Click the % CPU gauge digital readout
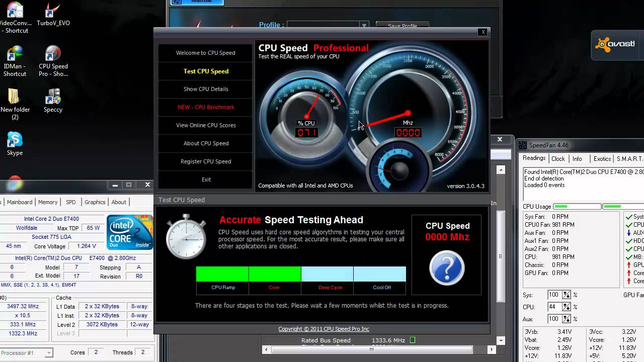Image resolution: width=644 pixels, height=362 pixels. tap(306, 133)
